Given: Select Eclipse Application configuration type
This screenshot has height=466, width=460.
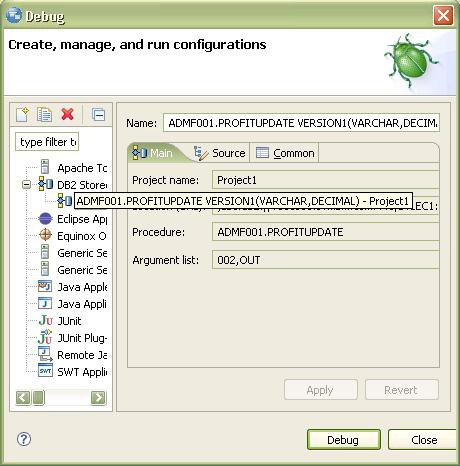Looking at the screenshot, I should click(x=82, y=219).
